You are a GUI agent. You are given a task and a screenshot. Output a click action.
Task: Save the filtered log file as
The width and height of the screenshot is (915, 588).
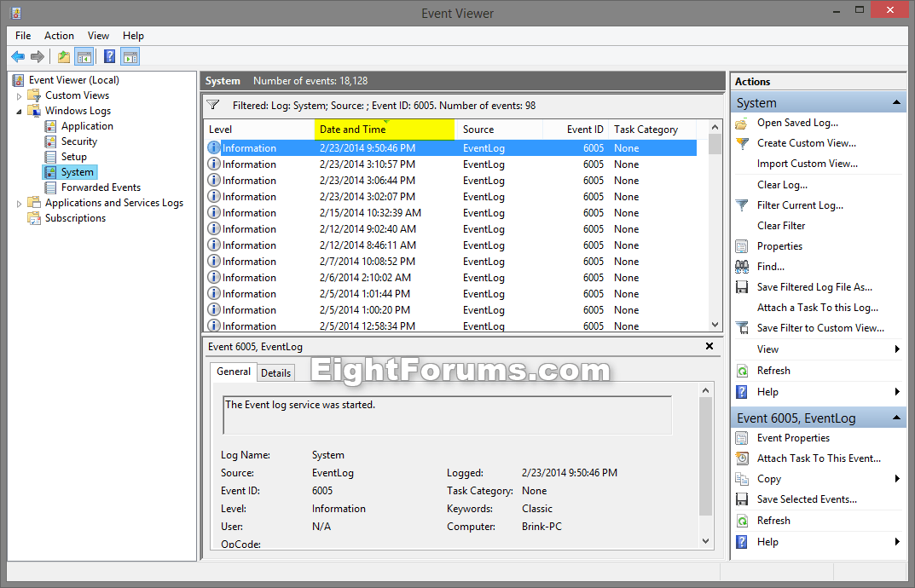click(x=807, y=286)
